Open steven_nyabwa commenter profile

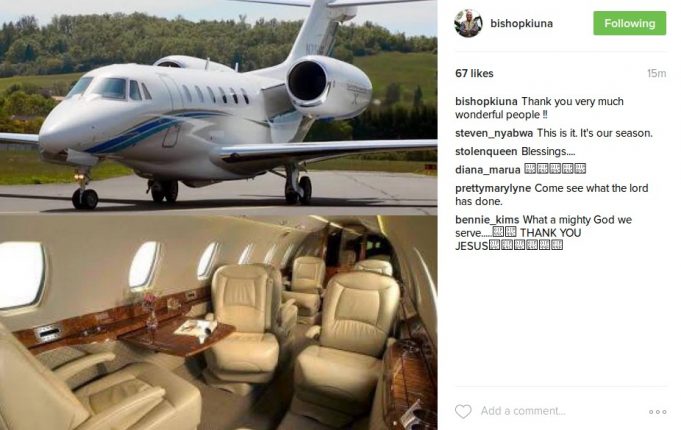coord(494,133)
